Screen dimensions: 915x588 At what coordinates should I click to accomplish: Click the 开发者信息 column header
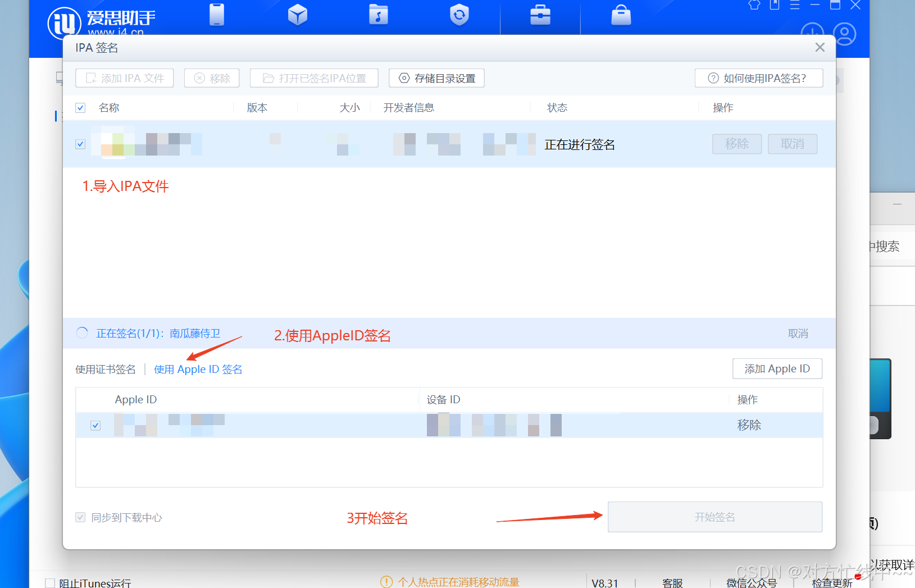point(409,108)
